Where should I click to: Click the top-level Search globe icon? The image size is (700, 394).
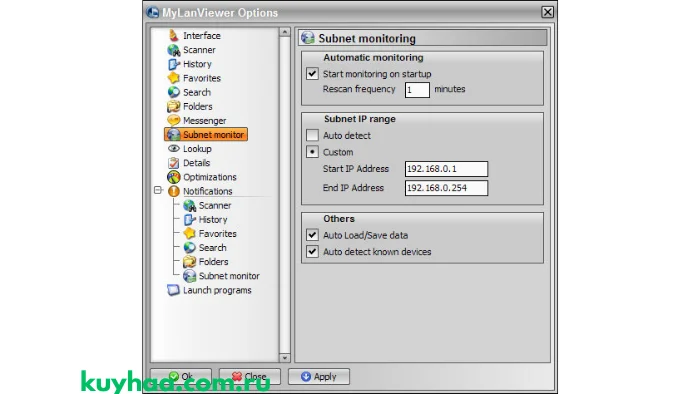tap(173, 92)
